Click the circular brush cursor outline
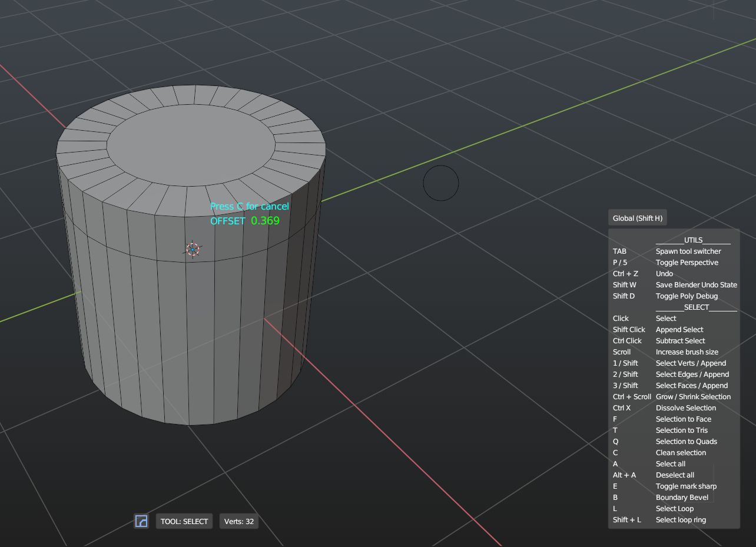The image size is (756, 547). tap(440, 183)
